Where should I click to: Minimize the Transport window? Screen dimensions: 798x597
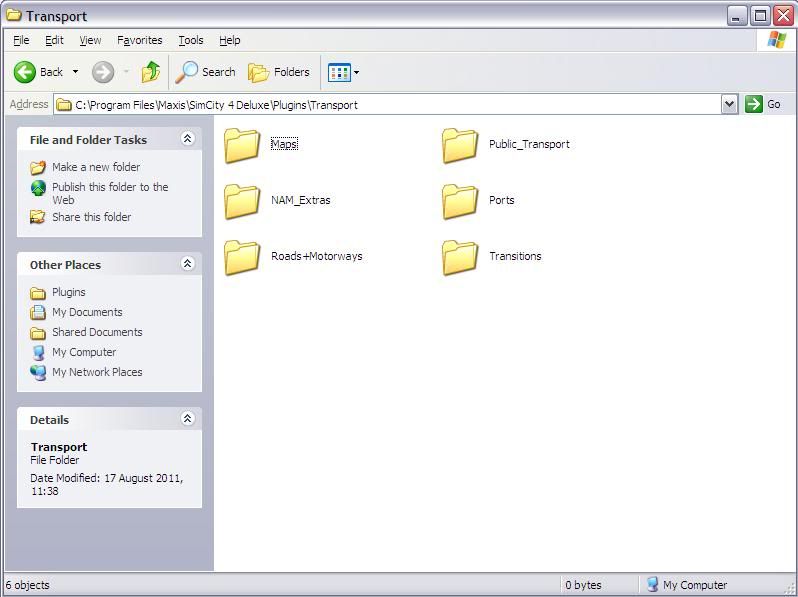736,16
